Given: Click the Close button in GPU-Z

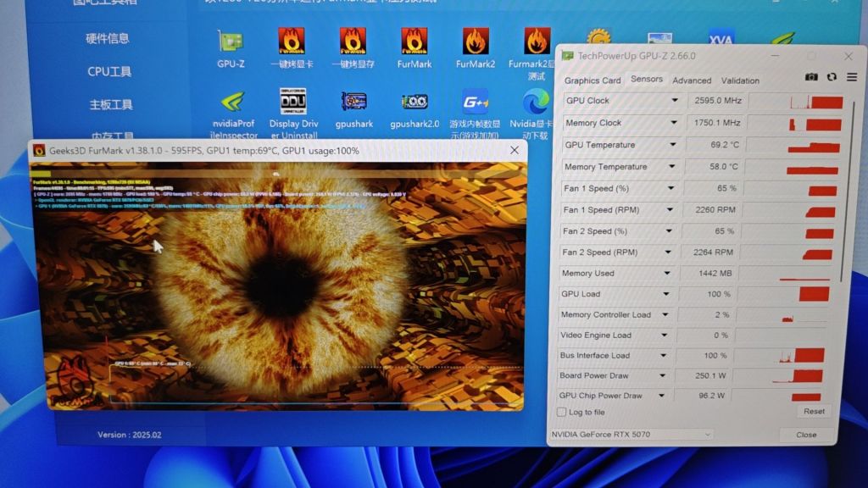Looking at the screenshot, I should pyautogui.click(x=806, y=435).
